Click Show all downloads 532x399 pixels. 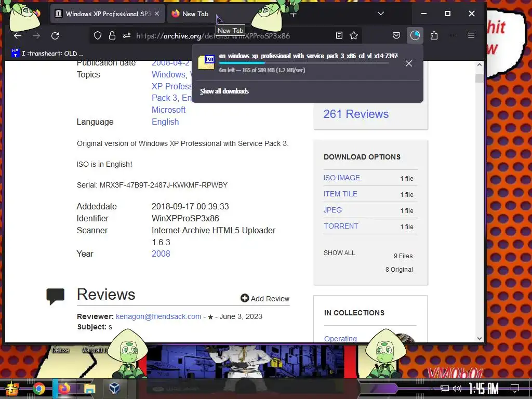tap(224, 91)
